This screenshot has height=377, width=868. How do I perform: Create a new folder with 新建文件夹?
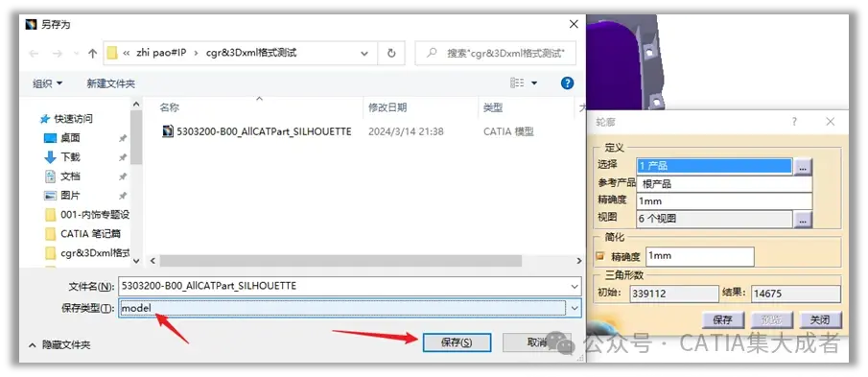pyautogui.click(x=110, y=83)
